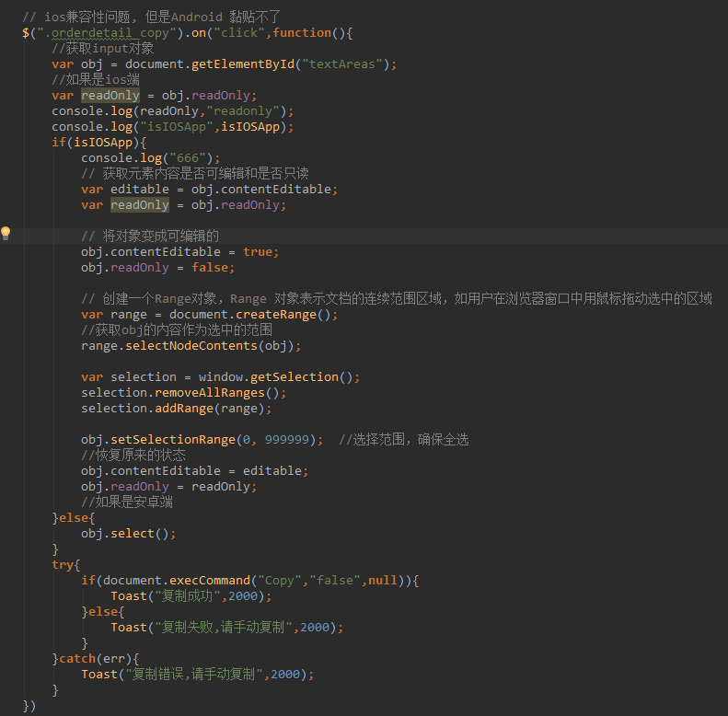Click the selectNodeContents method call
728x716 pixels.
point(191,346)
